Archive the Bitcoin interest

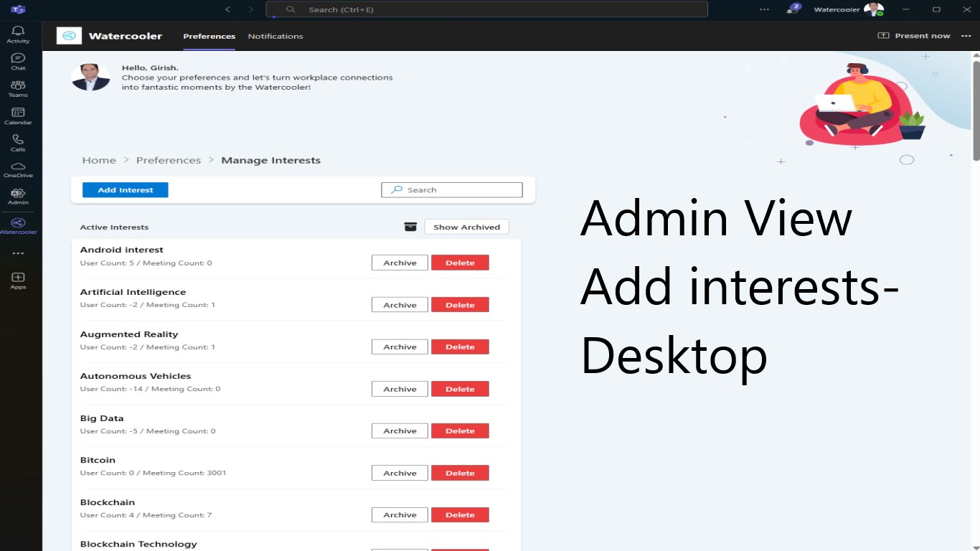point(400,473)
